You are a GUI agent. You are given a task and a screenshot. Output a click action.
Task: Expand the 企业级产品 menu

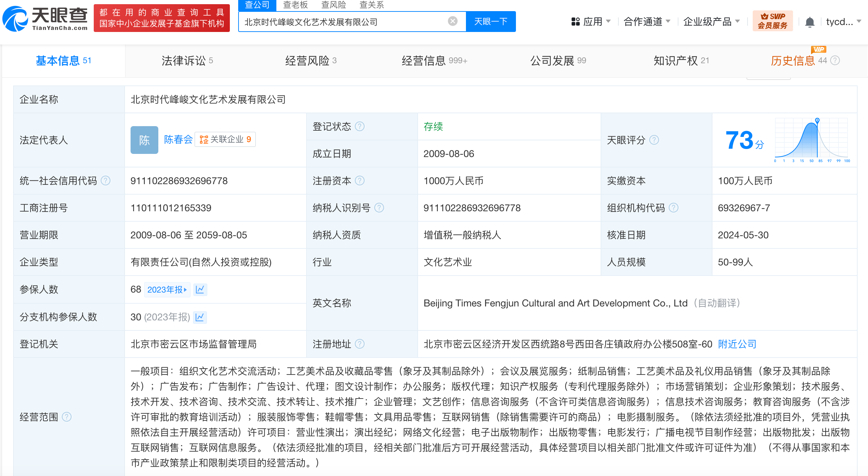click(711, 22)
